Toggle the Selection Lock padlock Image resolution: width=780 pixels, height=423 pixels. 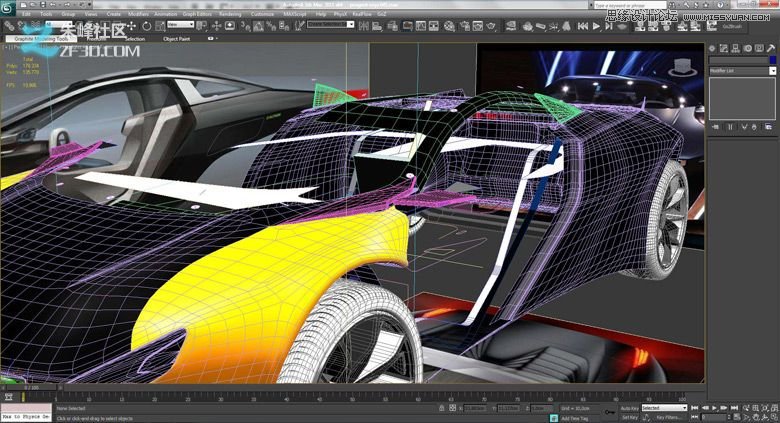pos(442,408)
